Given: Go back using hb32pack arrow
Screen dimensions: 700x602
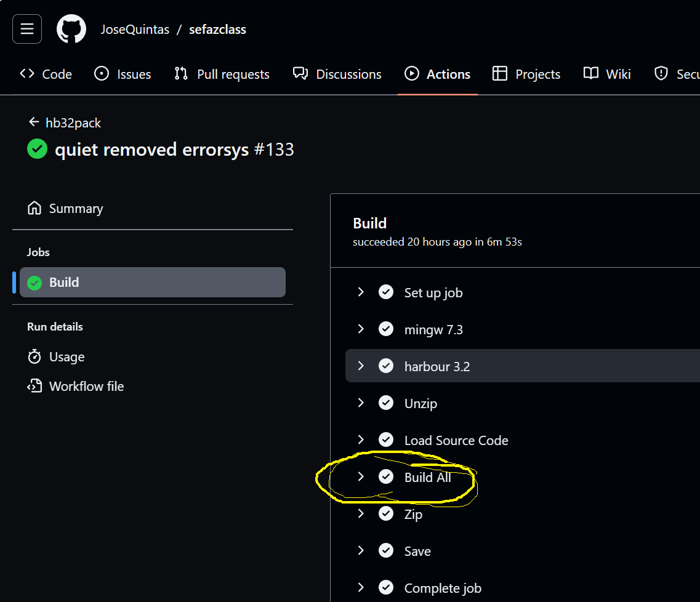Looking at the screenshot, I should tap(34, 122).
